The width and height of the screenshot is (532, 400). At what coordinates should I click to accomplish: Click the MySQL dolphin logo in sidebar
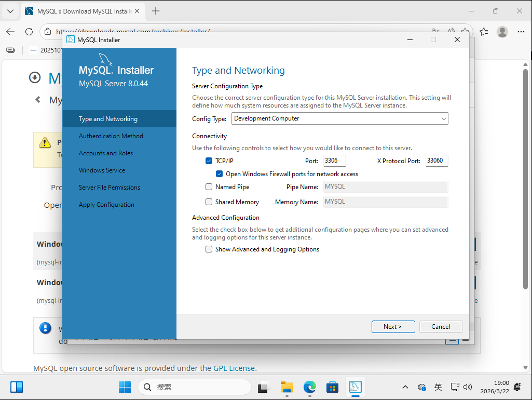[x=105, y=59]
